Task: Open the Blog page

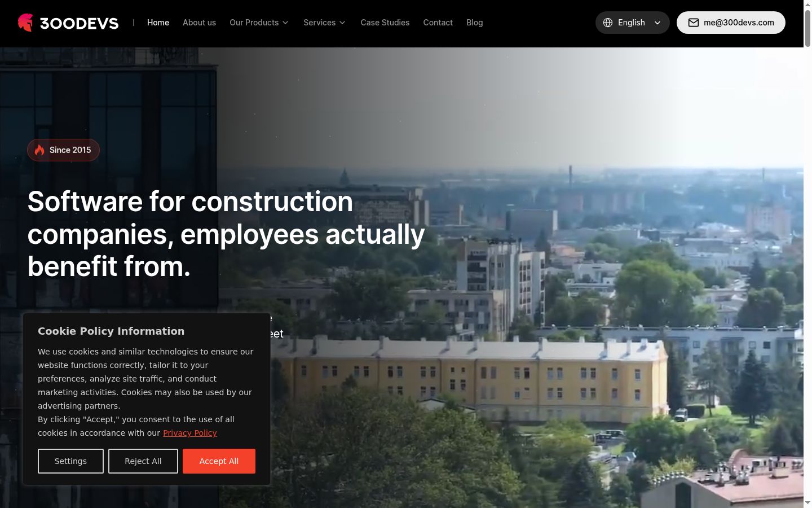Action: (x=475, y=23)
